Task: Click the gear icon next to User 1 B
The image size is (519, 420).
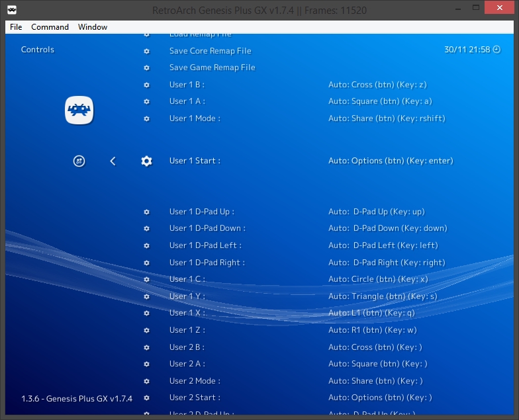Action: point(147,85)
